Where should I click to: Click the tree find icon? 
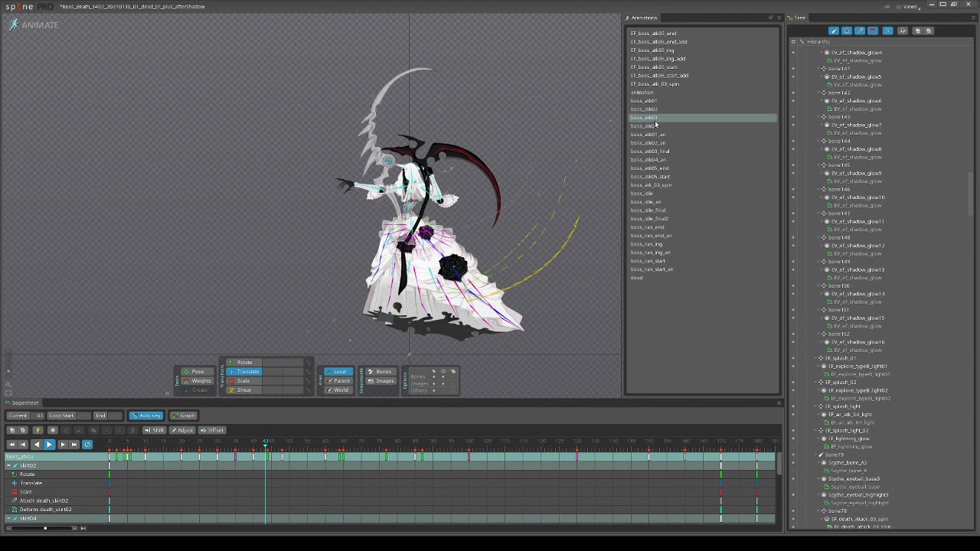click(903, 31)
